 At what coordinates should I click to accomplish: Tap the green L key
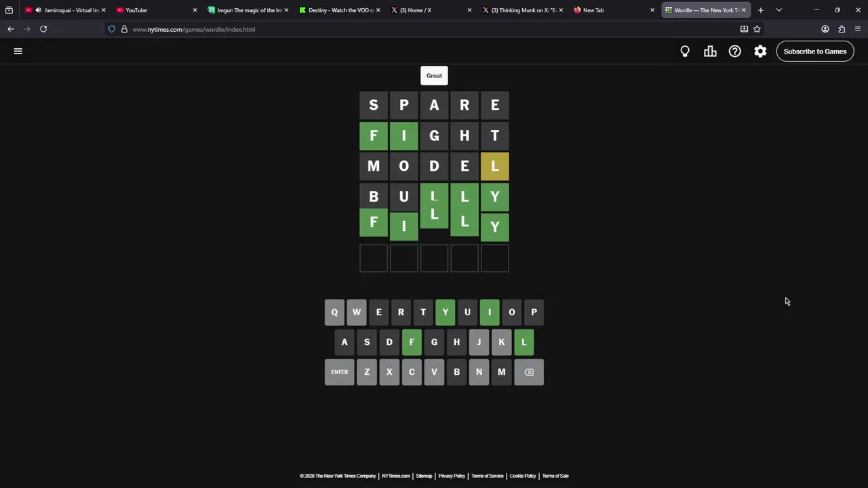[524, 342]
